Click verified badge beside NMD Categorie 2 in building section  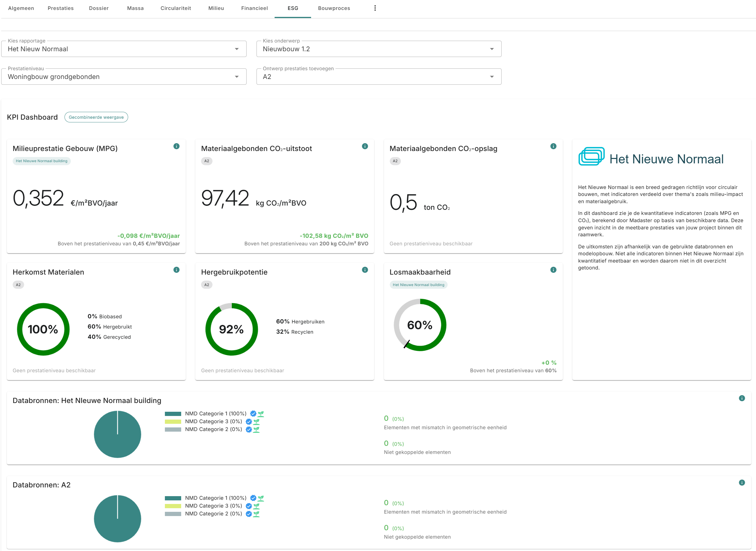point(249,430)
